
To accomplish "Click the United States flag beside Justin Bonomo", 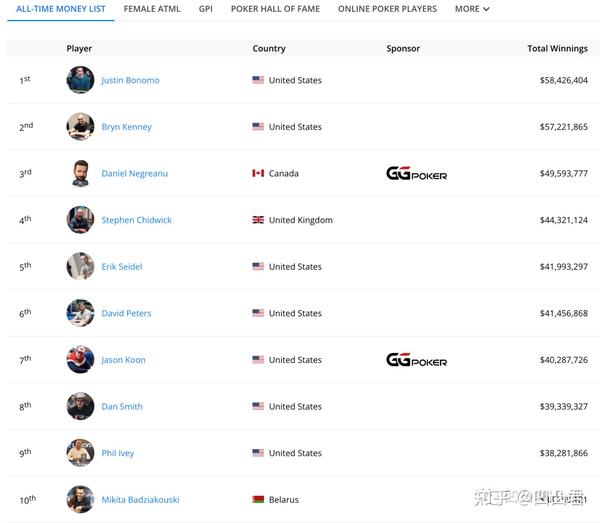I will point(258,80).
